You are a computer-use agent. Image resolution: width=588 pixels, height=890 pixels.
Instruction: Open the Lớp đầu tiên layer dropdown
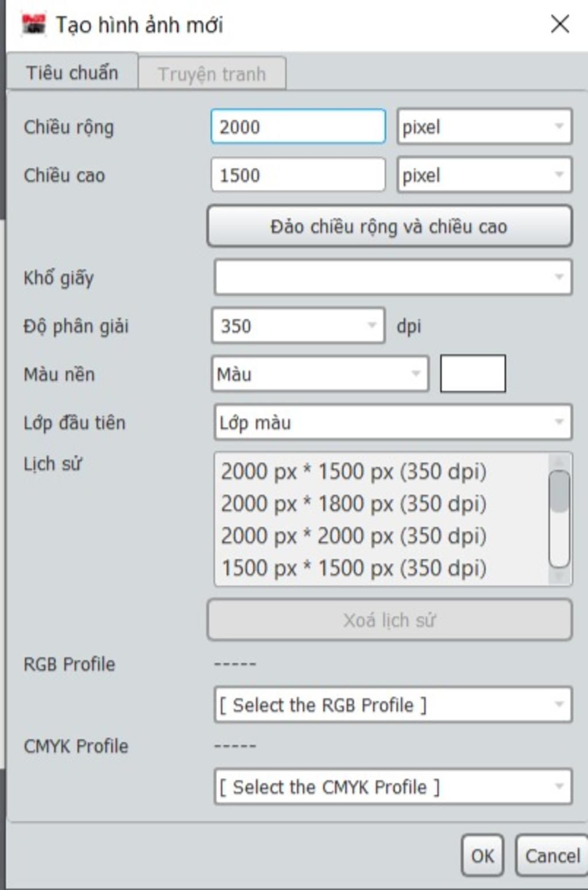pyautogui.click(x=393, y=422)
